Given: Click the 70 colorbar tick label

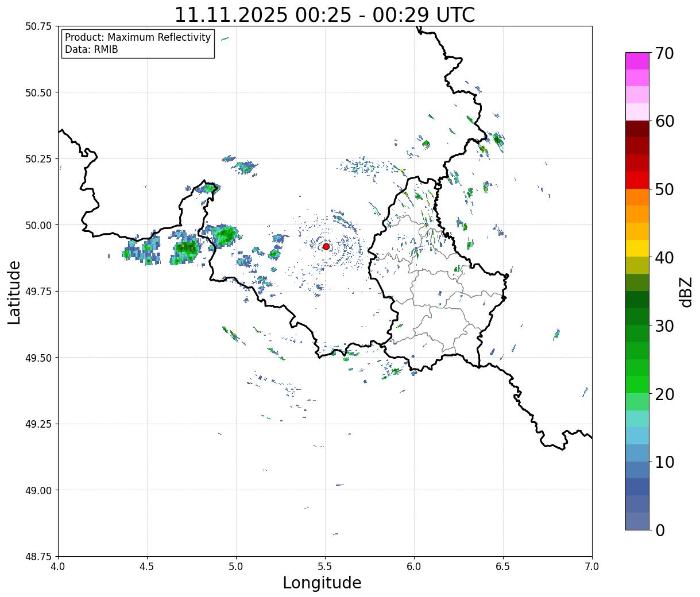Looking at the screenshot, I should click(664, 53).
